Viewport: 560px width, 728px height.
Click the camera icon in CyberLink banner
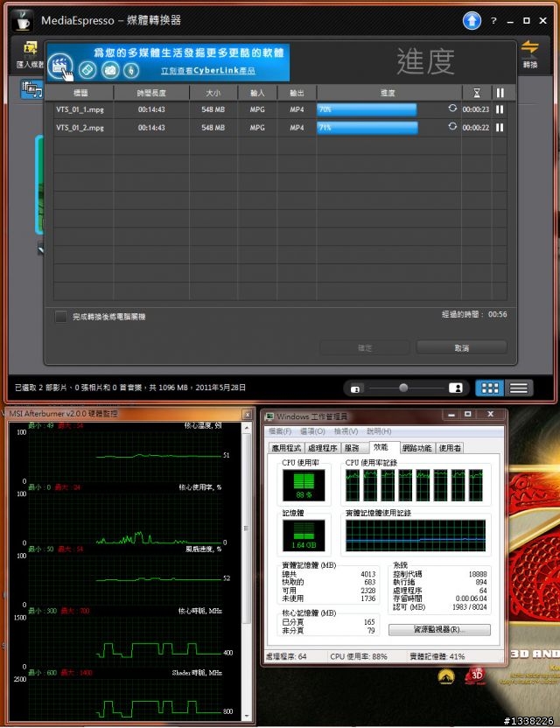[x=110, y=70]
